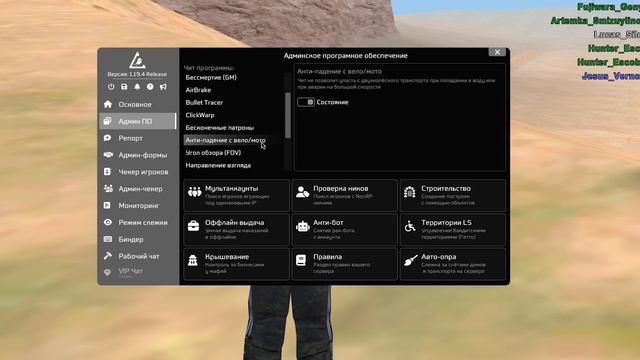Click the robot icon on Анти-бот card
640x360 pixels.
[302, 226]
